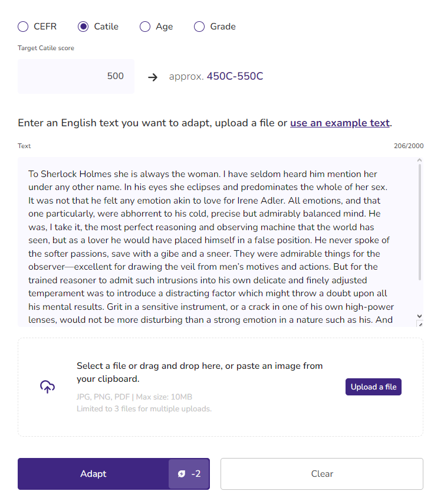Viewport: 444px width, 504px height.
Task: Choose the Age radio option
Action: [x=145, y=27]
